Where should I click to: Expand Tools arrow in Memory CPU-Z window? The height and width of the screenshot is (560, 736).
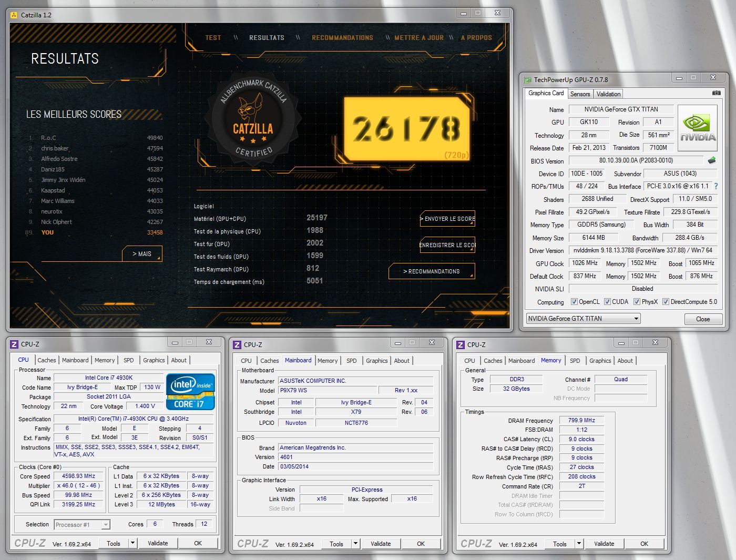coord(579,544)
